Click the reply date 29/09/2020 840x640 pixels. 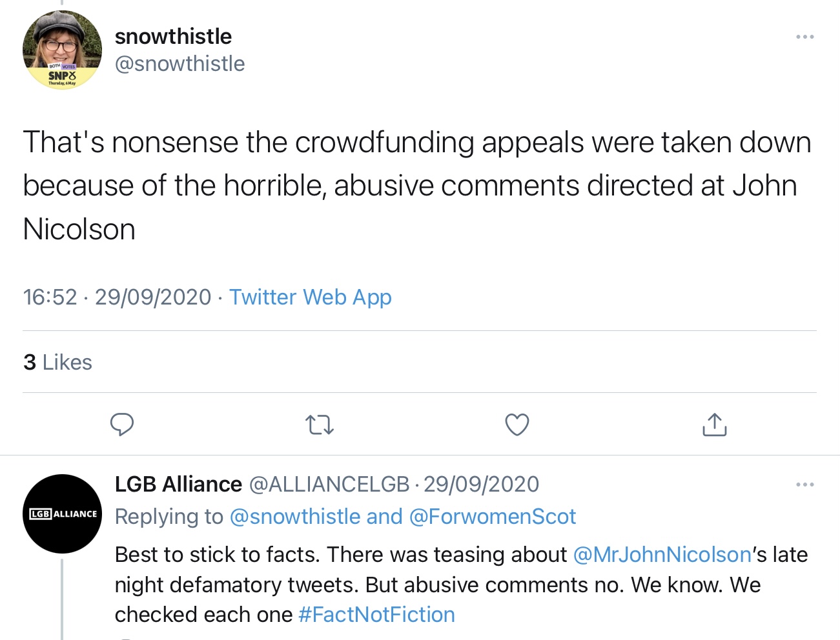[481, 484]
